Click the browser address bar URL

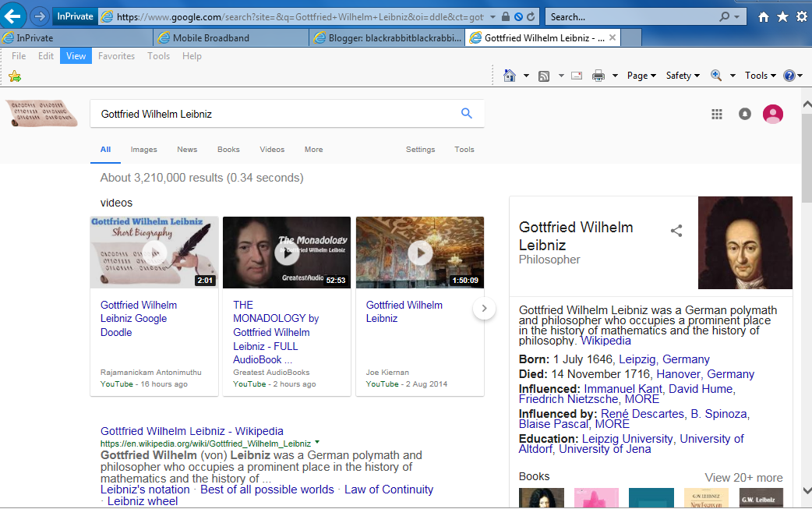pyautogui.click(x=300, y=17)
